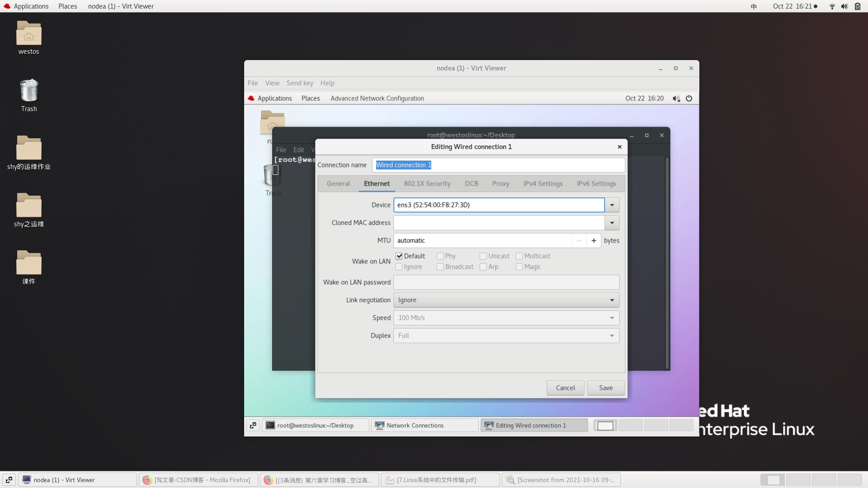The height and width of the screenshot is (488, 868).
Task: Click the host battery status icon
Action: [x=858, y=6]
